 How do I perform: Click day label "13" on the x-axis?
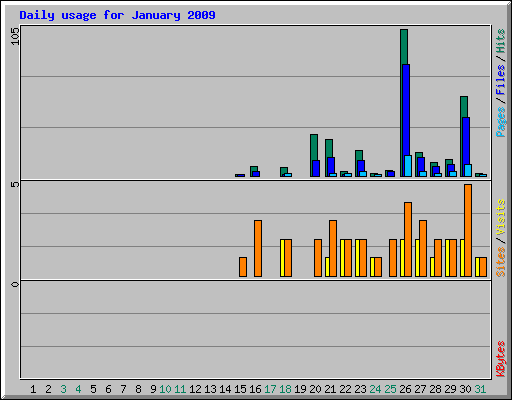click(x=210, y=389)
